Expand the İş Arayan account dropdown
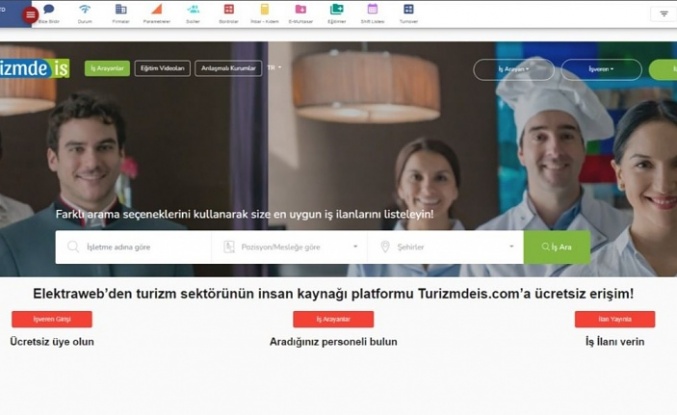Viewport: 677px width, 415px height. click(x=514, y=69)
